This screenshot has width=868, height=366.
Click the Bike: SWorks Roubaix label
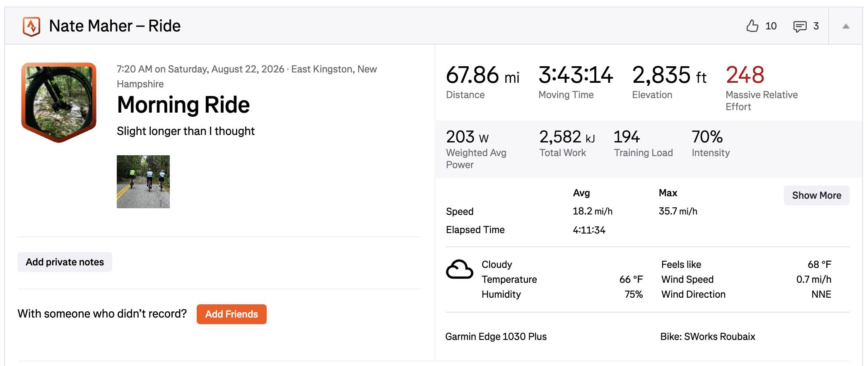click(x=707, y=337)
